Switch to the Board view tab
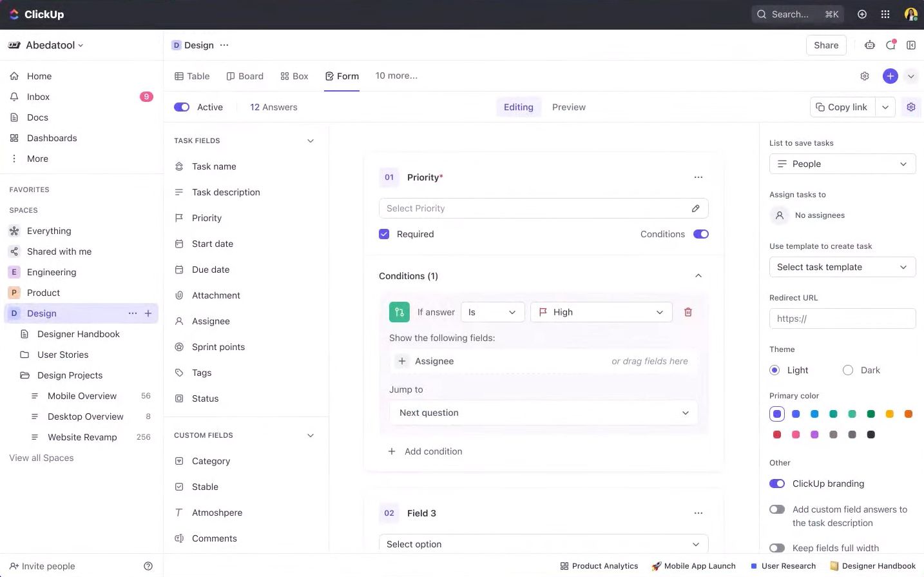Viewport: 924px width, 577px height. pos(245,76)
